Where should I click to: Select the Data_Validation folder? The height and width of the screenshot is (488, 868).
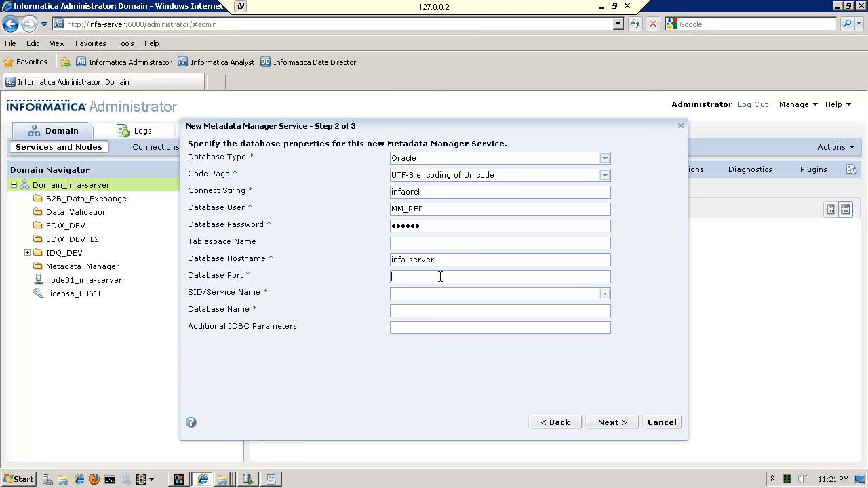[x=70, y=212]
